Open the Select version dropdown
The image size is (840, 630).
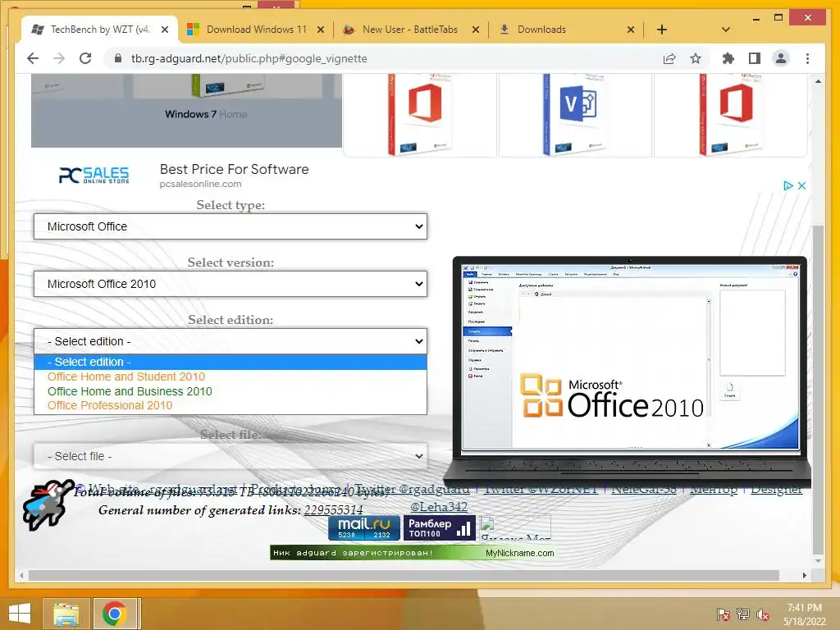(231, 284)
